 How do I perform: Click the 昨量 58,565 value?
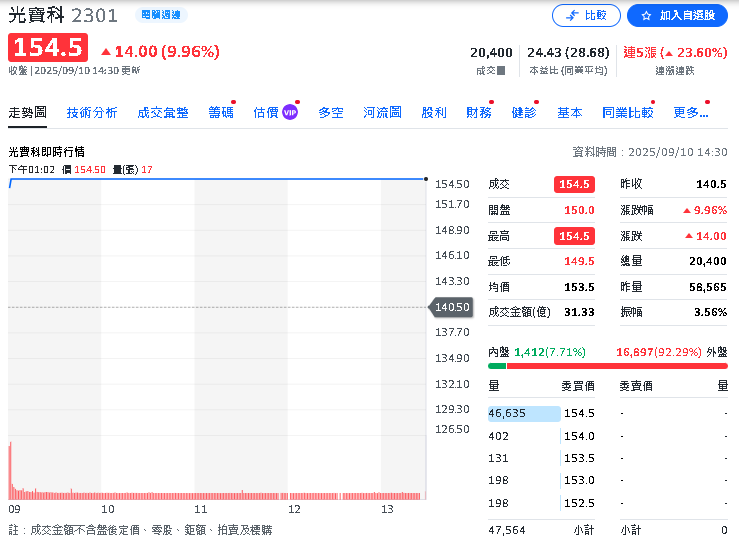[708, 287]
